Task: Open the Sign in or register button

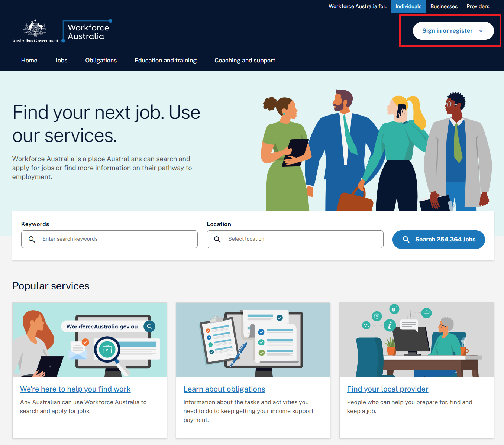Action: pos(453,31)
